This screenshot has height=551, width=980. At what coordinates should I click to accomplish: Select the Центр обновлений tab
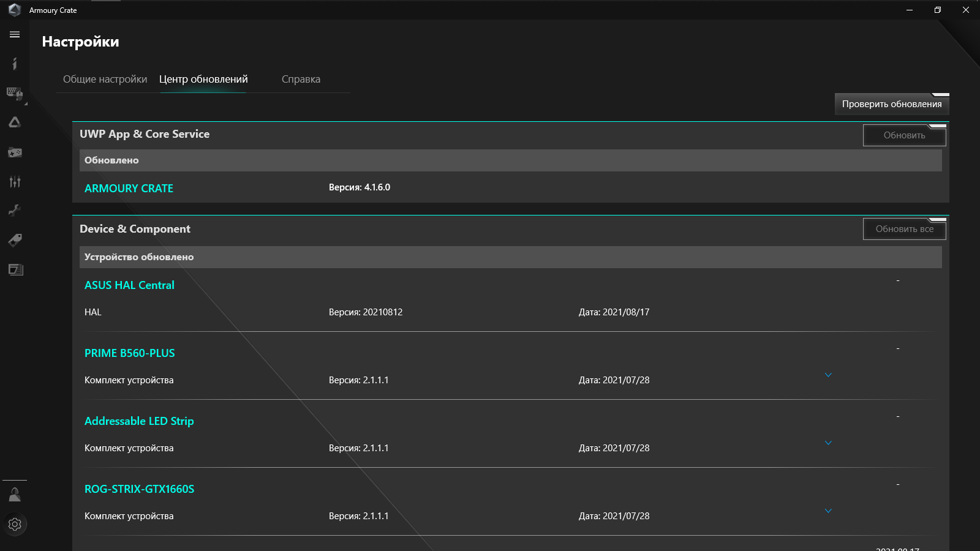point(203,79)
